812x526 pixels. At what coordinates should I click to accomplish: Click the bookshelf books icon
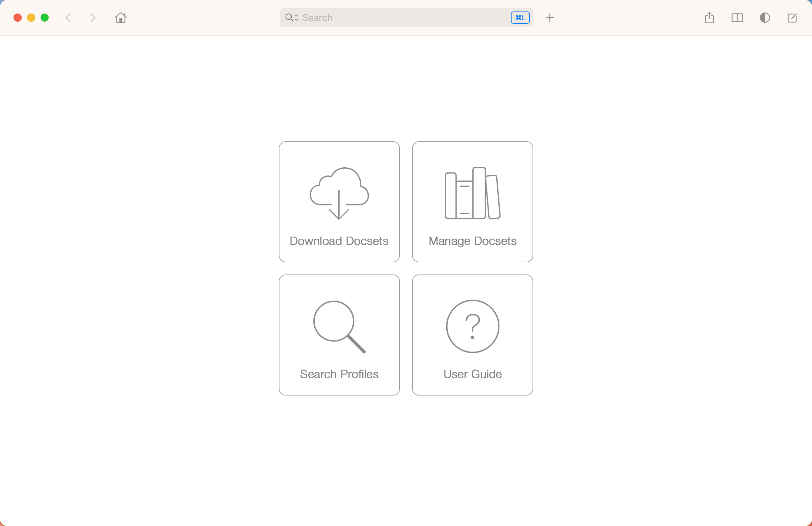(473, 193)
